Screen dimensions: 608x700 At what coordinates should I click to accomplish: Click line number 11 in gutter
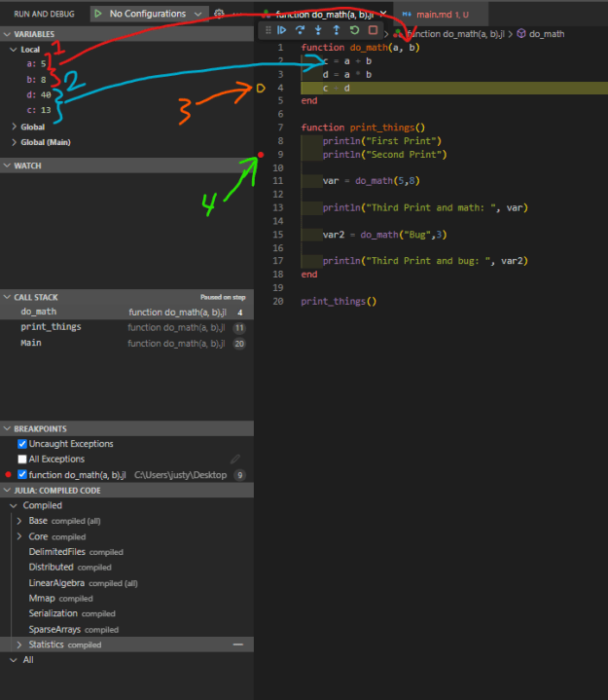(x=278, y=181)
